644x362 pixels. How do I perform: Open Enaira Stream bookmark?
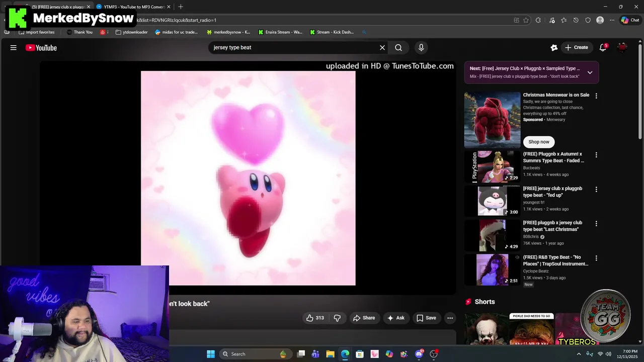click(280, 32)
